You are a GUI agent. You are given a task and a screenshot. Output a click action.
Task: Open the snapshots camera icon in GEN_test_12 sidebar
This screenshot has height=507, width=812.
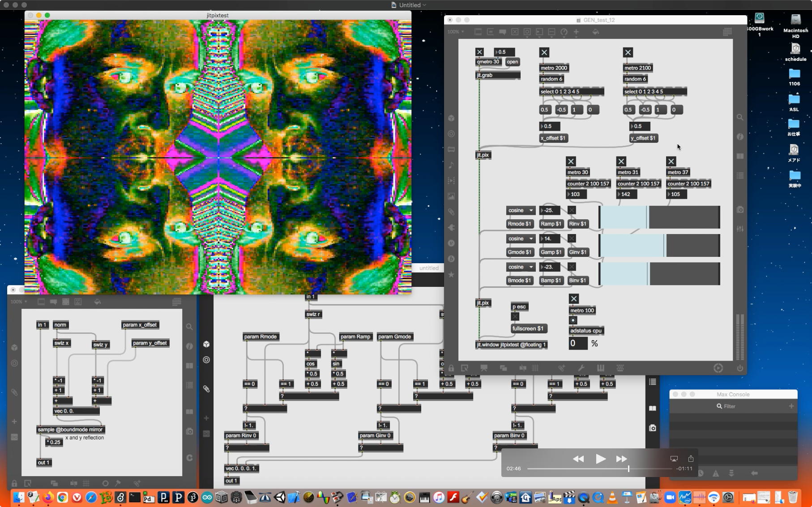click(x=740, y=209)
